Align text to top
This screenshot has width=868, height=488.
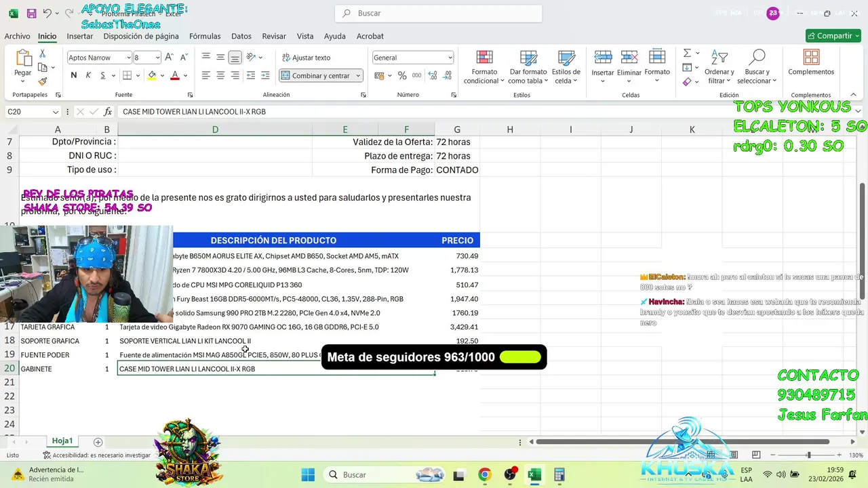(206, 58)
